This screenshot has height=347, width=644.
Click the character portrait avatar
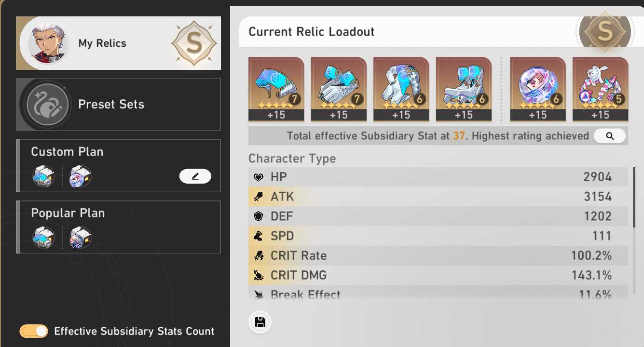point(47,43)
